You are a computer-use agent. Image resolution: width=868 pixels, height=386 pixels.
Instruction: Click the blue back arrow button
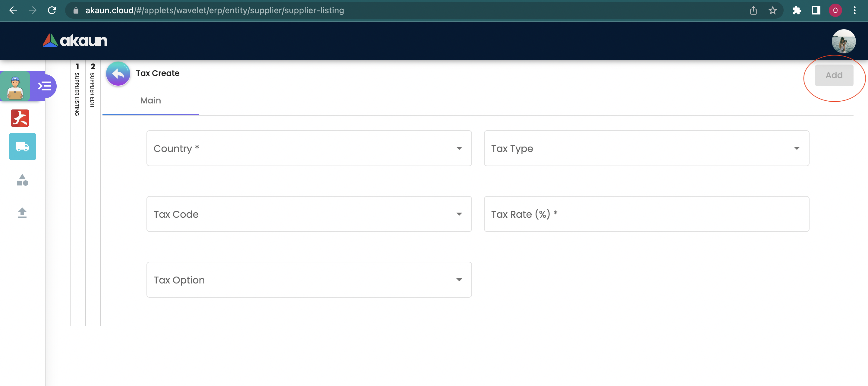[118, 74]
